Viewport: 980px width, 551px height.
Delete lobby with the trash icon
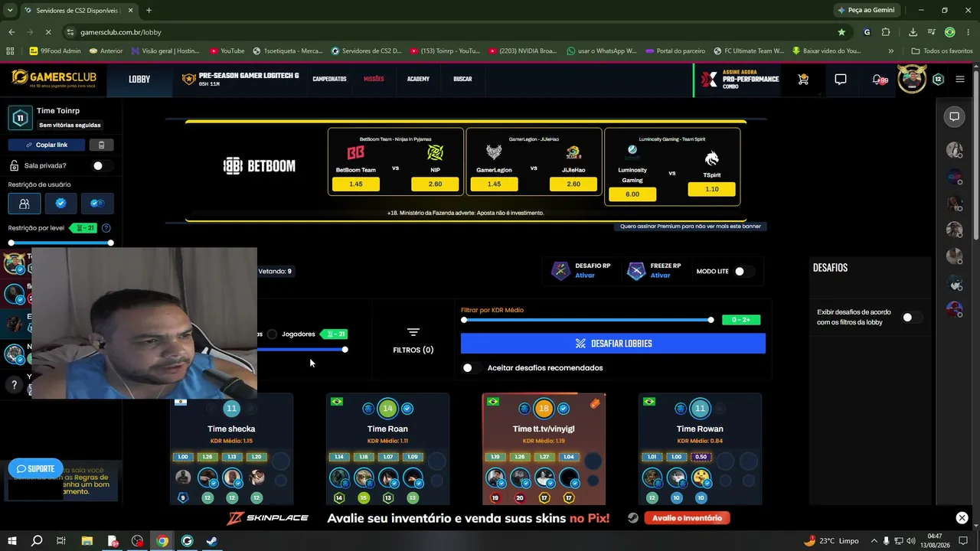point(101,145)
